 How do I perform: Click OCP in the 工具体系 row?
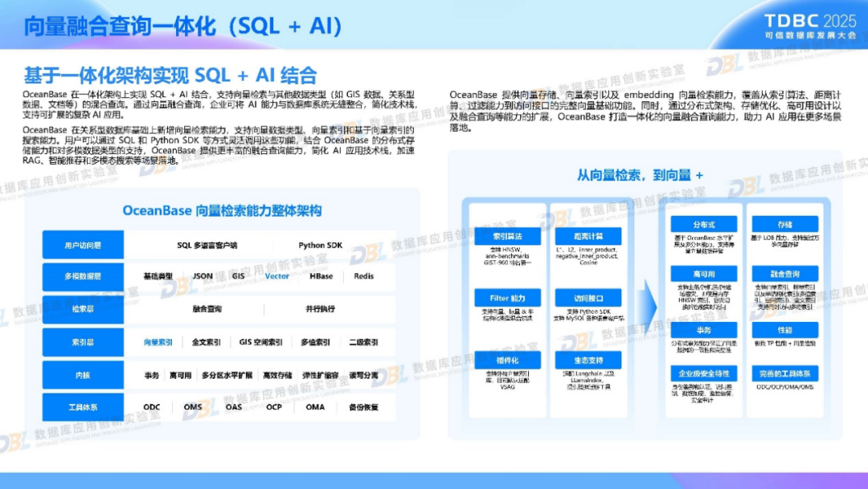(x=274, y=407)
